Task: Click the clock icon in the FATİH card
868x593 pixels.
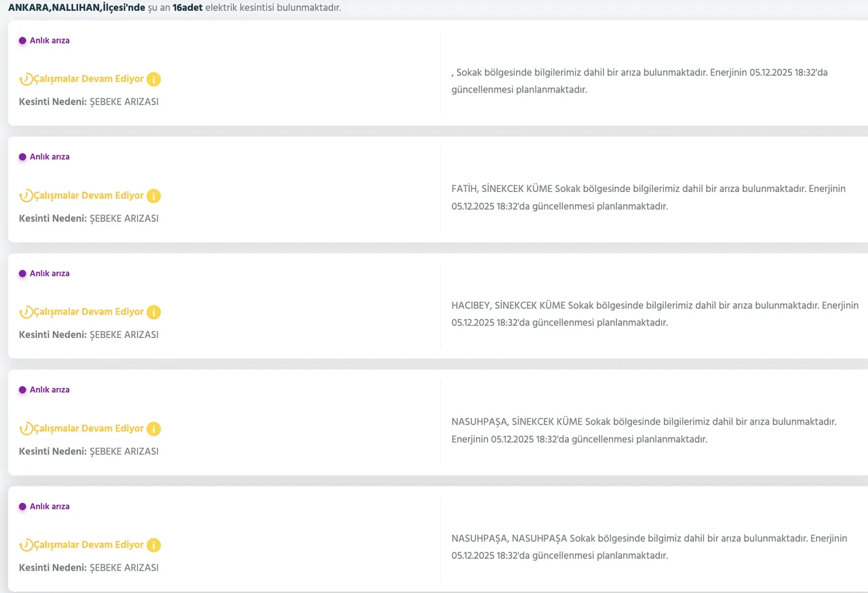Action: tap(26, 196)
